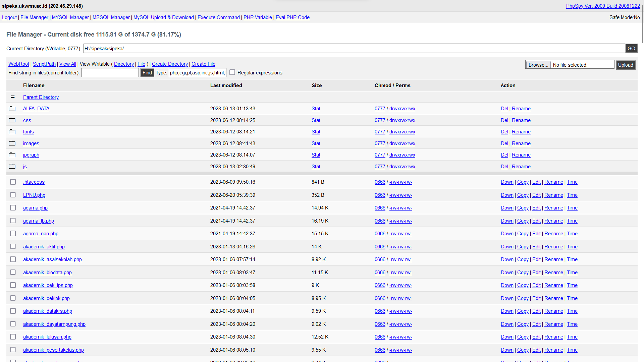
Task: Download the .htaccess file
Action: [x=507, y=182]
